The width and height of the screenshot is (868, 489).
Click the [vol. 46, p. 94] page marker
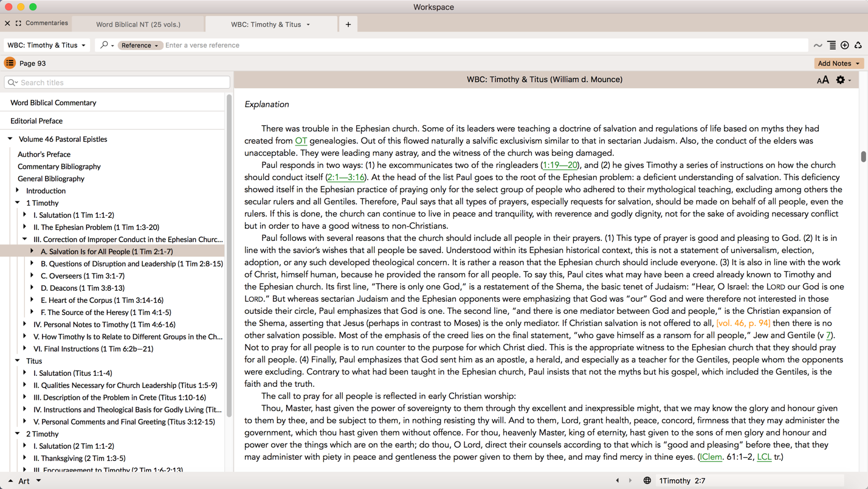coord(743,324)
